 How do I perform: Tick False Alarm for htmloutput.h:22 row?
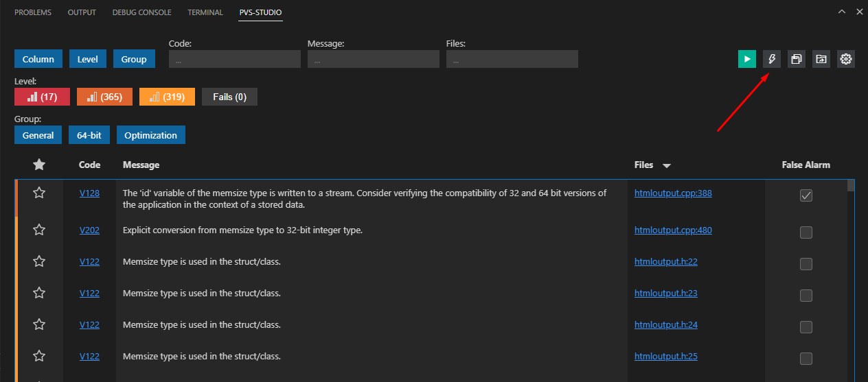(806, 264)
